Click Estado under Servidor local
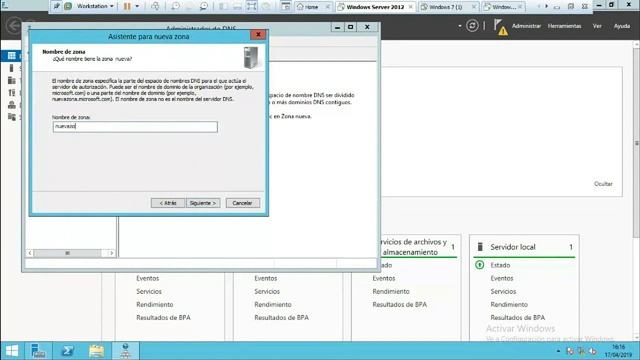640x360 pixels. tap(500, 265)
